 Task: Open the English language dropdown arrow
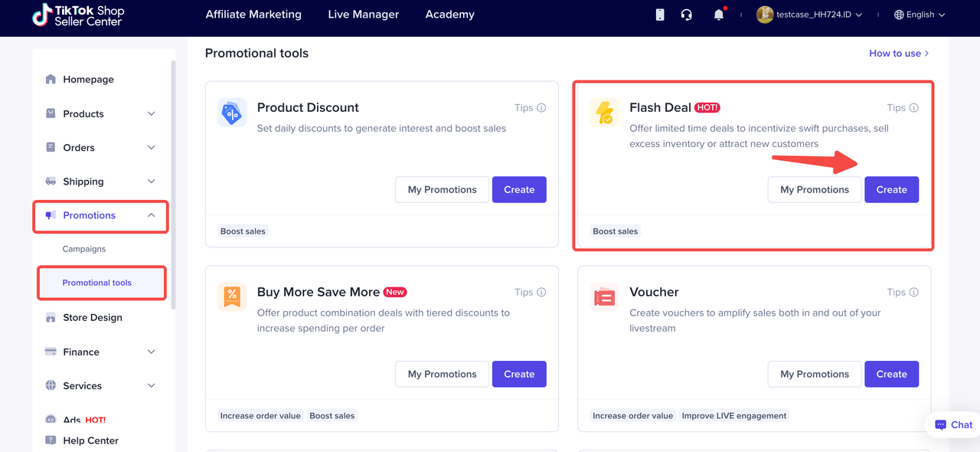point(942,15)
